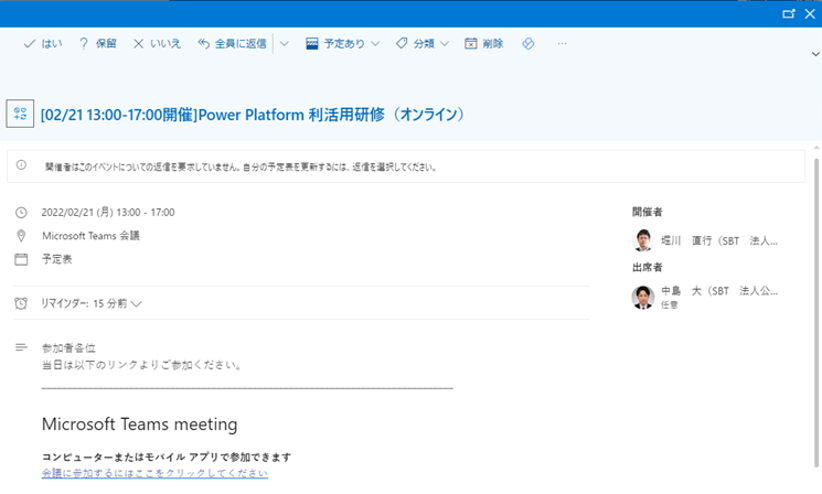
Task: Click the alarm clock reminder icon
Action: (21, 303)
